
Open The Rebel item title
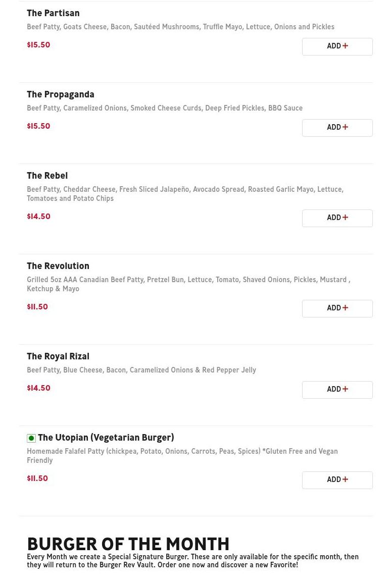pos(47,176)
